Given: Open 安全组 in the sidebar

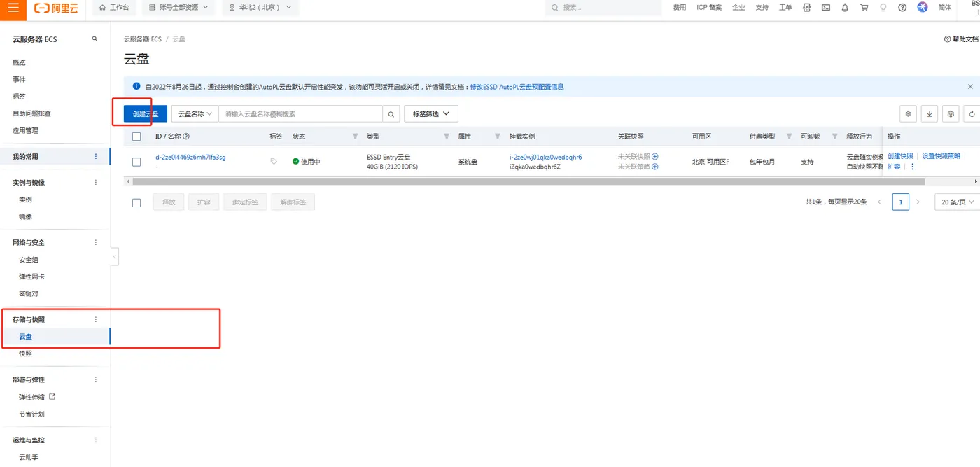Looking at the screenshot, I should click(29, 260).
